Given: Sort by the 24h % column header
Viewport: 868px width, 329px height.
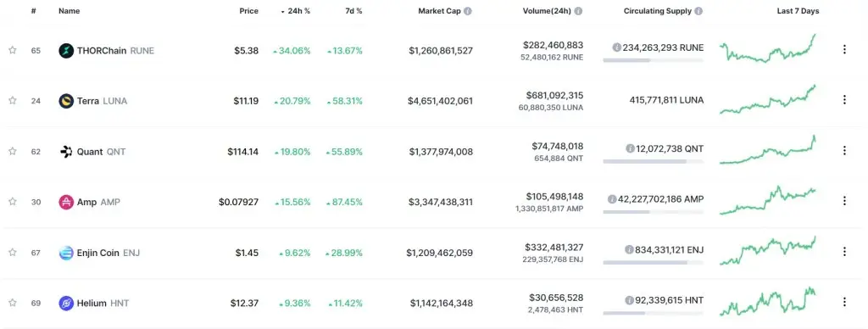Looking at the screenshot, I should coord(296,11).
